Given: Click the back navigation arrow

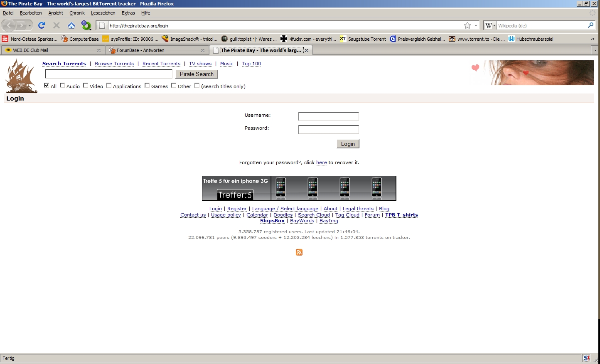Looking at the screenshot, I should tap(9, 25).
